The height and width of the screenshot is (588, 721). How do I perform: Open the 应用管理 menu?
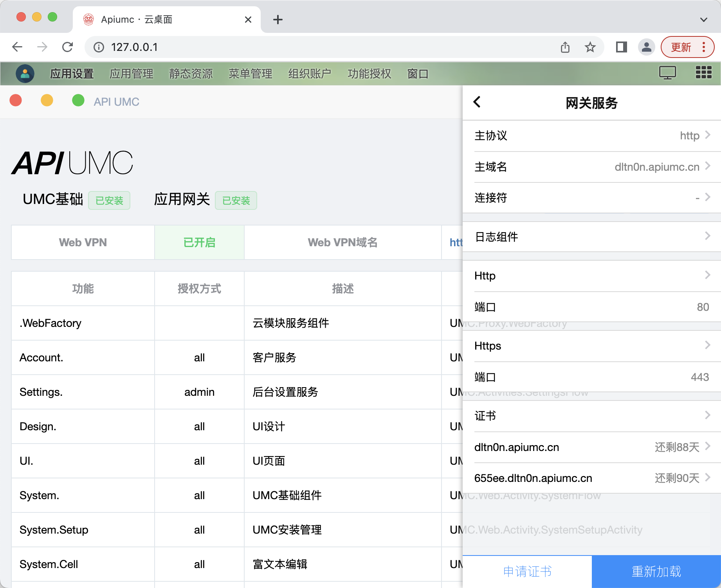132,74
